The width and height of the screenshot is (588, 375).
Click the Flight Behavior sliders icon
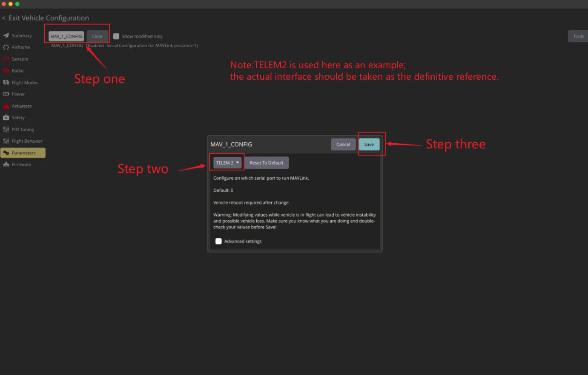(x=6, y=141)
